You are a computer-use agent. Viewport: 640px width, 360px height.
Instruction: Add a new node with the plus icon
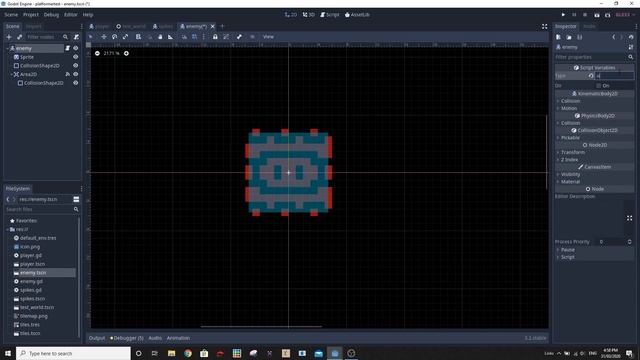click(x=9, y=37)
